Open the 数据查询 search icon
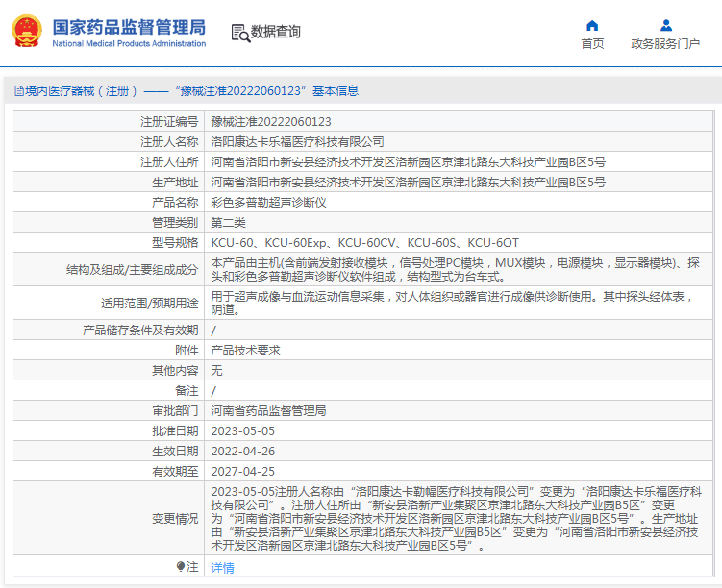Screen dimensions: 722x588 pos(240,33)
